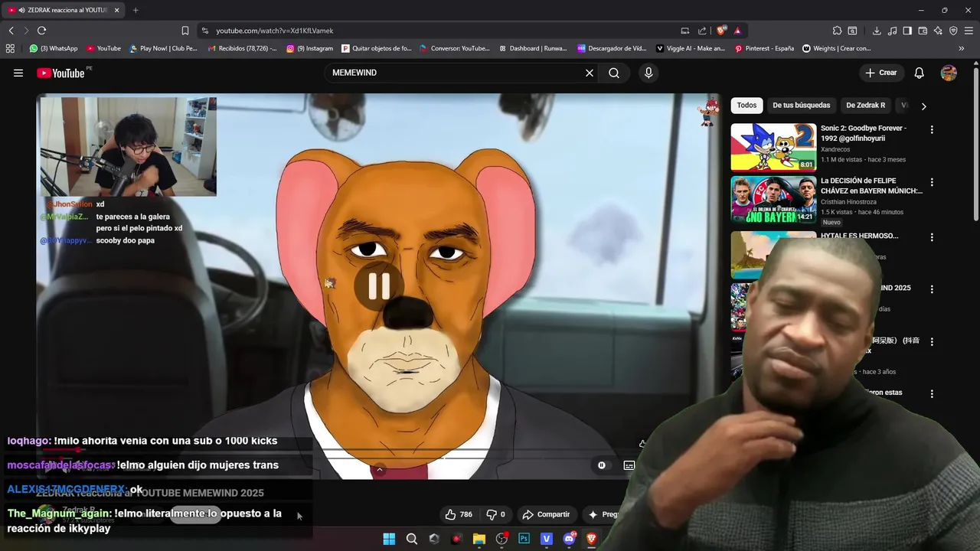Close the ZEDRAK reacciona tab

tap(116, 10)
